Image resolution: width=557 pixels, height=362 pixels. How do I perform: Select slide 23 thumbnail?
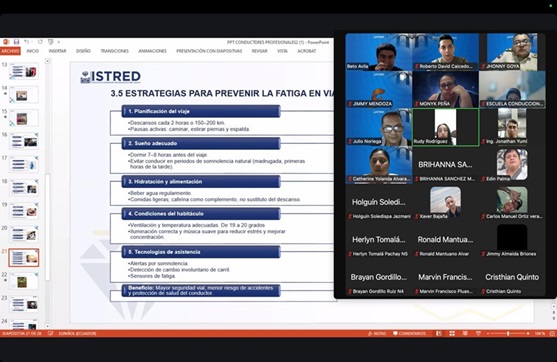[x=24, y=304]
